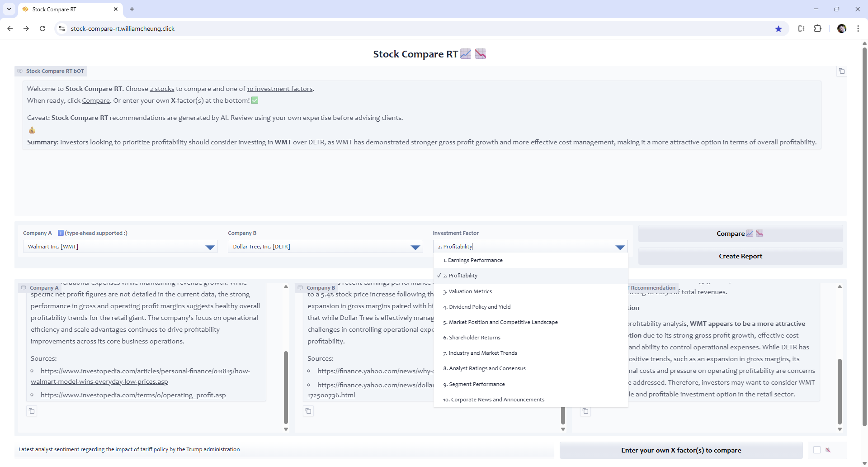
Task: Expand the Company B Dollar Tree dropdown
Action: [x=415, y=247]
